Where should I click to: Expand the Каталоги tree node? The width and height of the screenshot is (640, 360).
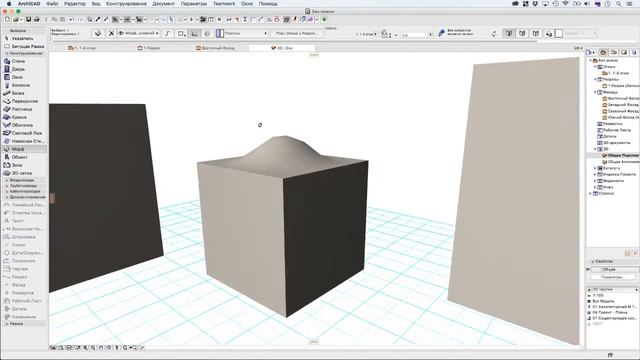(596, 168)
